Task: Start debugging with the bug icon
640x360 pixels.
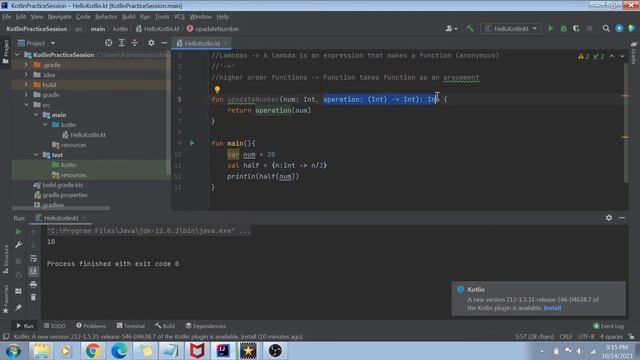Action: (x=564, y=29)
